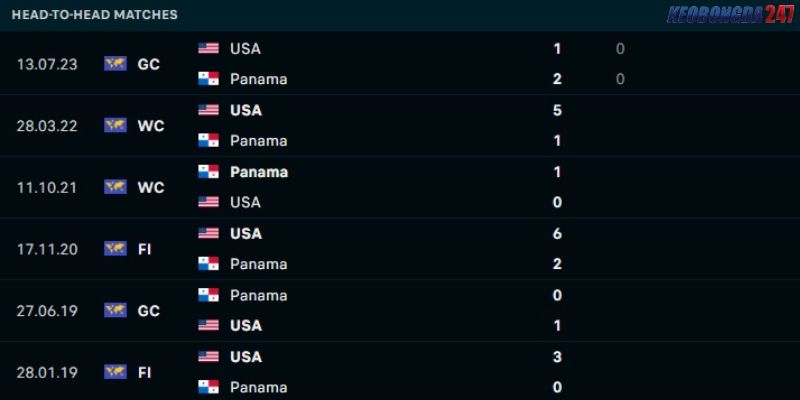
Task: Select the Head-To-Head Matches heading
Action: [x=94, y=15]
